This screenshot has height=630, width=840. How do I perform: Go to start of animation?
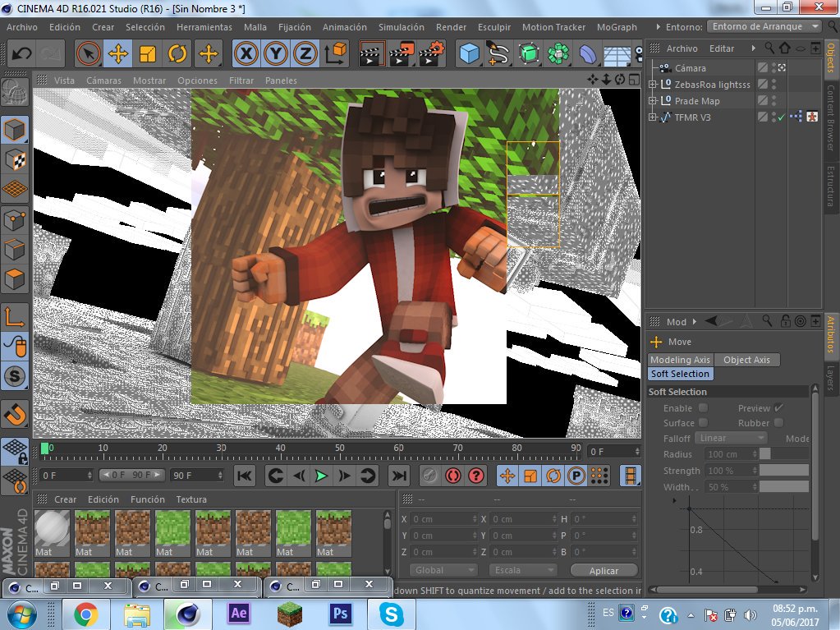245,476
